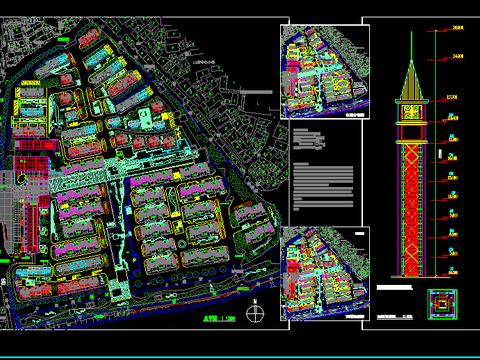
Task: Click the topmost yellow elevation marker label
Action: [458, 28]
